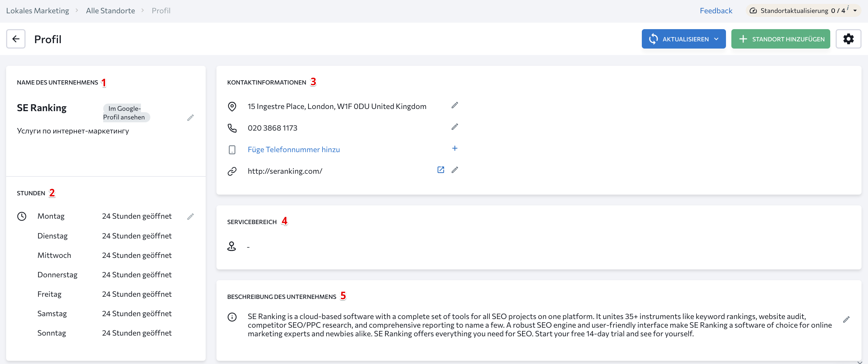Click the KONTAKTINFORMATIONEN heading
Screen dimensions: 868x364
(x=267, y=82)
